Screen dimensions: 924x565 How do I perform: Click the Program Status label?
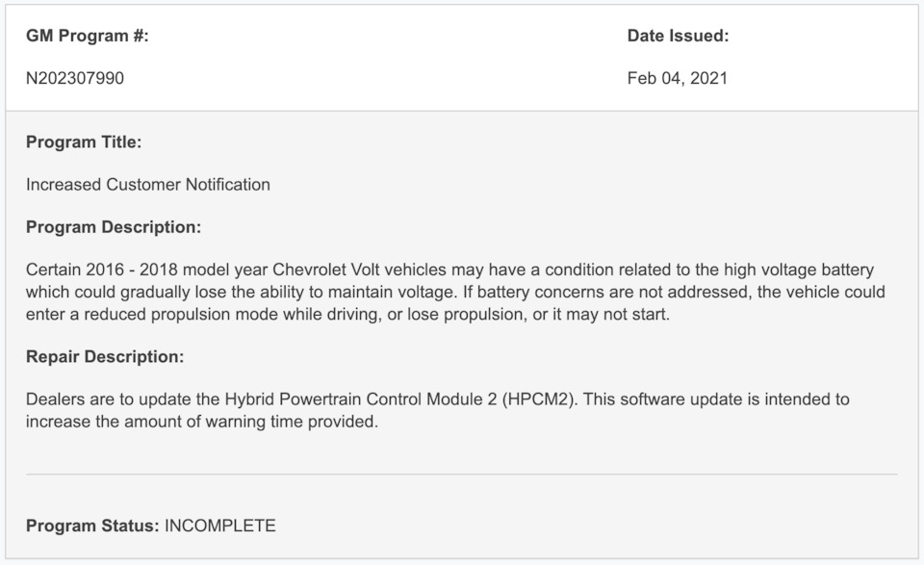92,526
